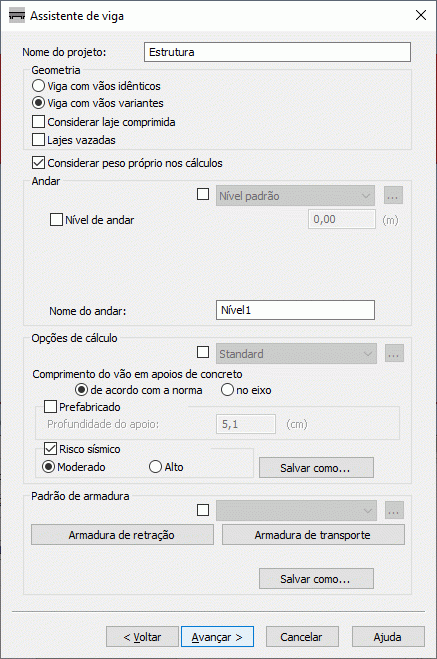The width and height of the screenshot is (437, 659).
Task: Open the ellipsis button beside Standard dropdown
Action: click(x=394, y=354)
